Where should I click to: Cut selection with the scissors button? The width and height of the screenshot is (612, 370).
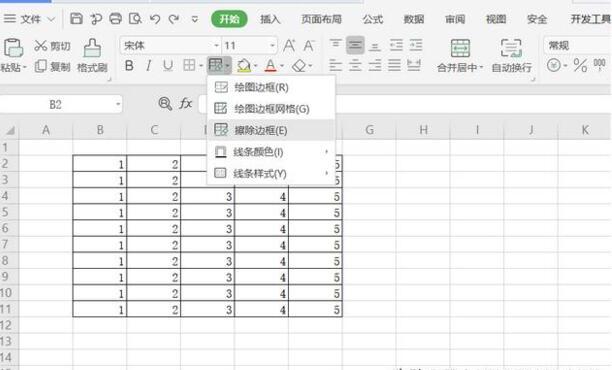tap(52, 46)
